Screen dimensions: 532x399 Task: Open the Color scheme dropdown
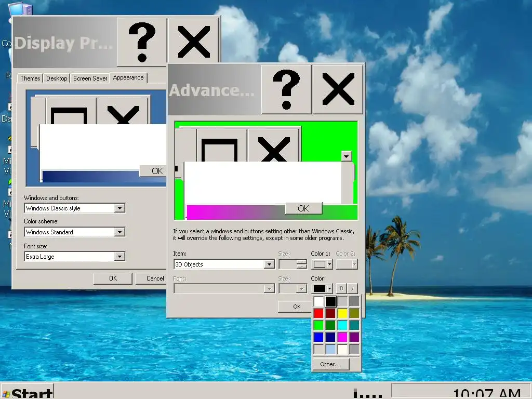click(119, 232)
